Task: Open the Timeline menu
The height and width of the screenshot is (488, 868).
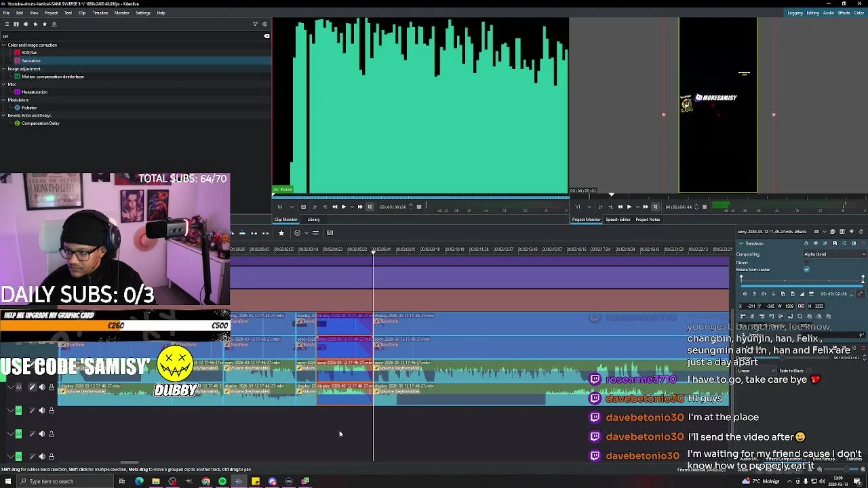Action: tap(100, 13)
